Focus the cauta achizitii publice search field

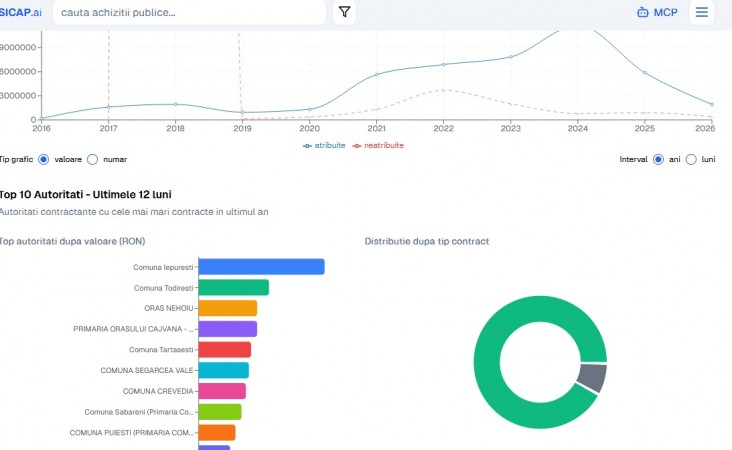[x=189, y=13]
